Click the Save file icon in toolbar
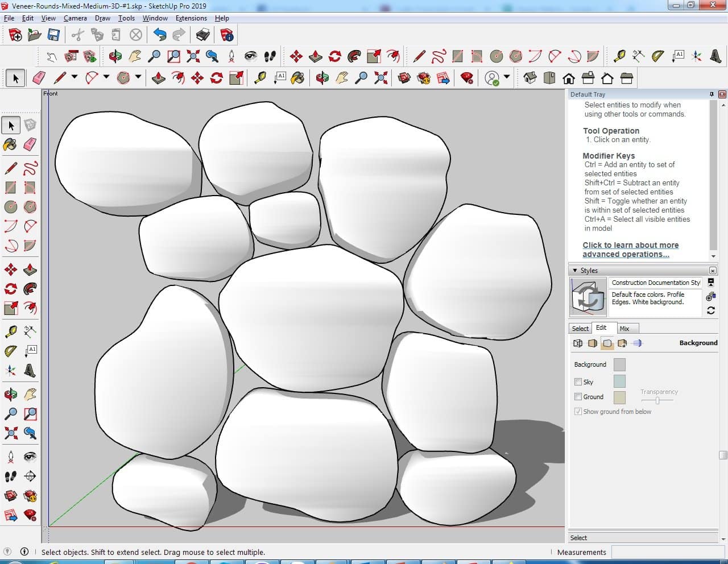 click(53, 35)
